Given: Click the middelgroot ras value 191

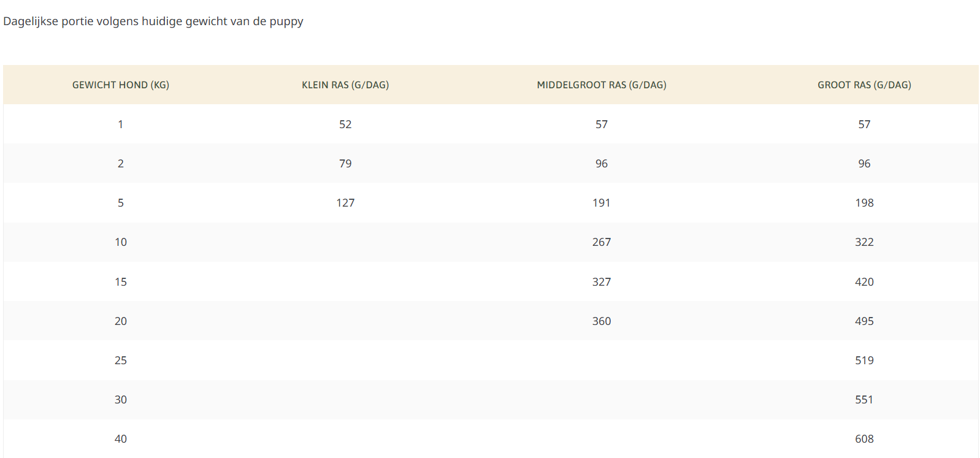Looking at the screenshot, I should [602, 203].
